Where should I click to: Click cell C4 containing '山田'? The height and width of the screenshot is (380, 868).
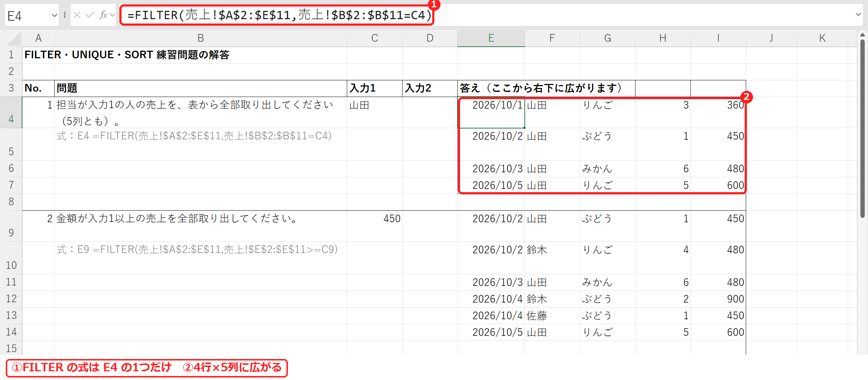[375, 113]
